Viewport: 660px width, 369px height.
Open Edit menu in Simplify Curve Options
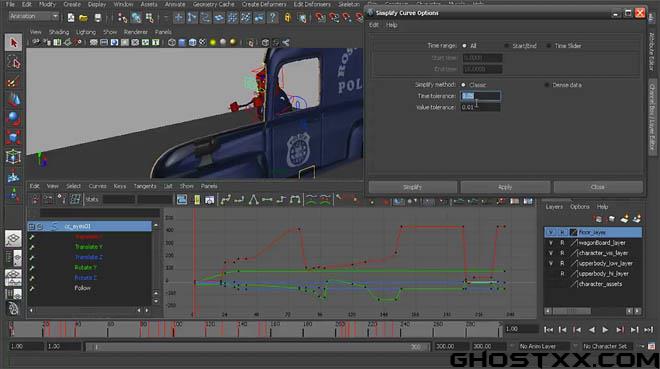[x=374, y=25]
